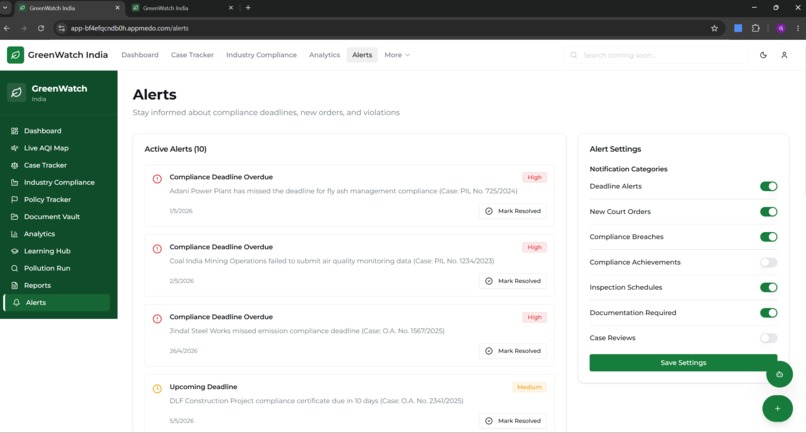This screenshot has width=806, height=433.
Task: Click the Reports document icon
Action: coord(14,285)
